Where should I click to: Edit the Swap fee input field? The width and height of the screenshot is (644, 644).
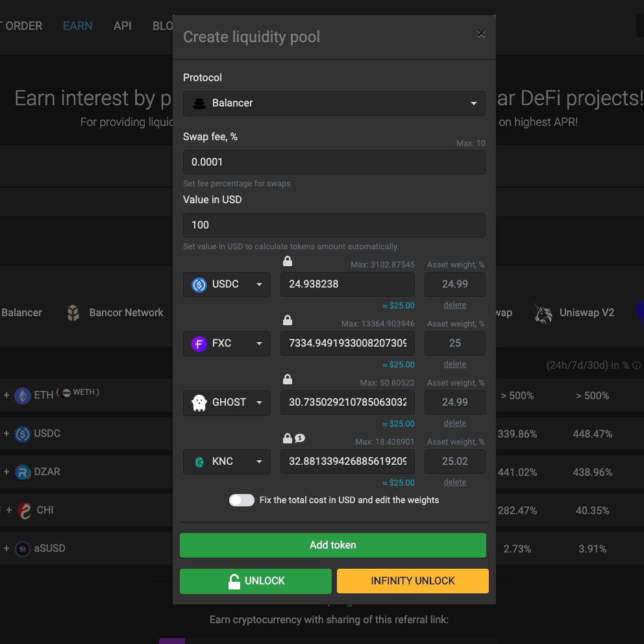(334, 162)
